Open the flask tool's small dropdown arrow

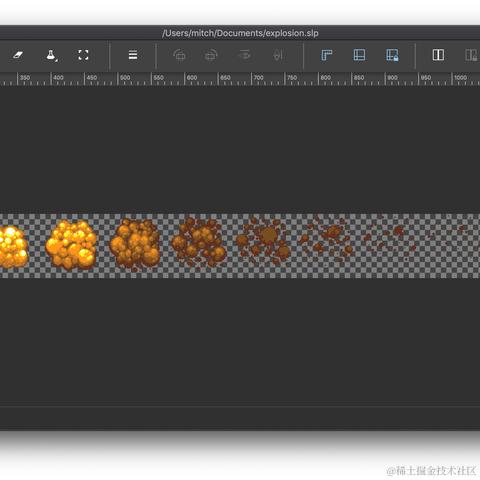pos(56,61)
